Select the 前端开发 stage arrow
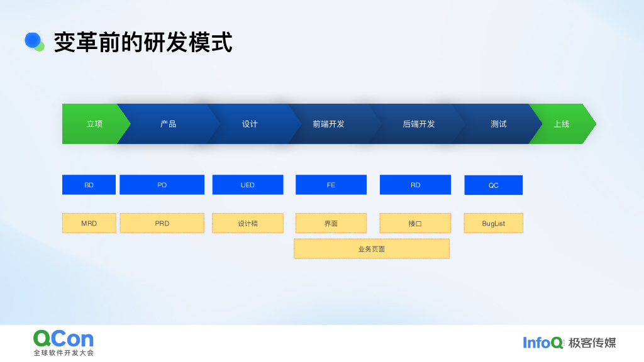 coord(329,124)
